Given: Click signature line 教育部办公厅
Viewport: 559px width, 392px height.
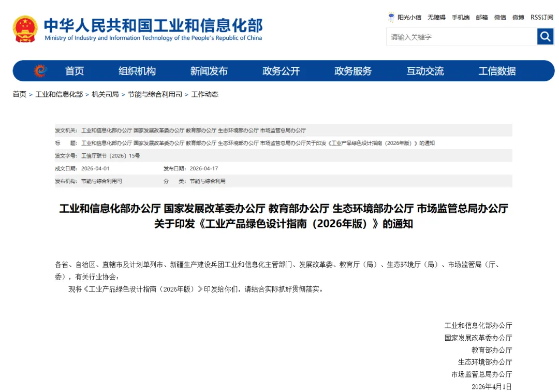Looking at the screenshot, I should coord(492,350).
